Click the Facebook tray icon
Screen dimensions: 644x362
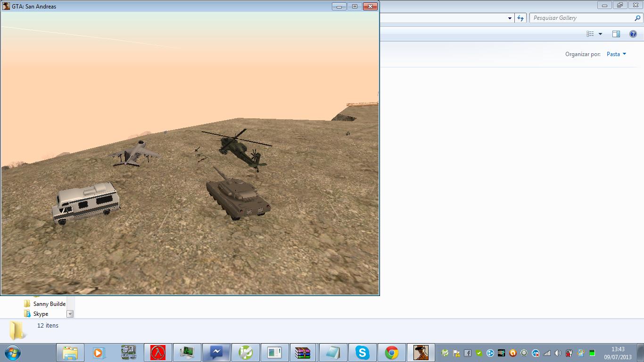coord(468,353)
